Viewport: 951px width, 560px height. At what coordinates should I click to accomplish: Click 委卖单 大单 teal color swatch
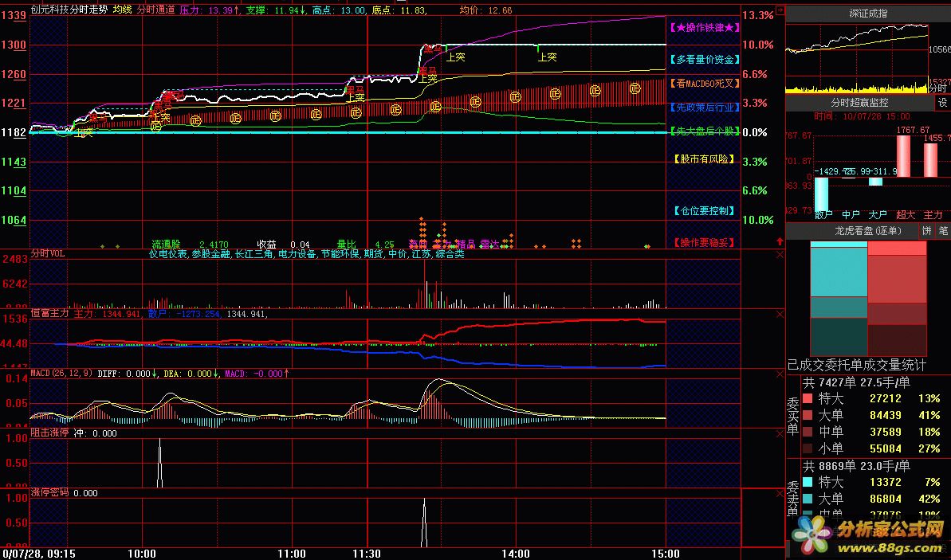coord(808,499)
